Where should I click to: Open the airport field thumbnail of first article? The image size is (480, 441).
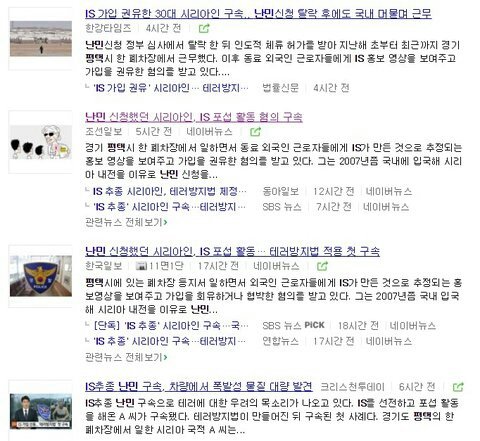41,39
